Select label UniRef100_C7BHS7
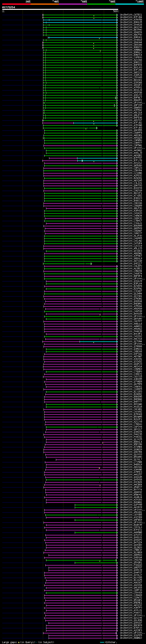146x644 pixels. [x=131, y=221]
